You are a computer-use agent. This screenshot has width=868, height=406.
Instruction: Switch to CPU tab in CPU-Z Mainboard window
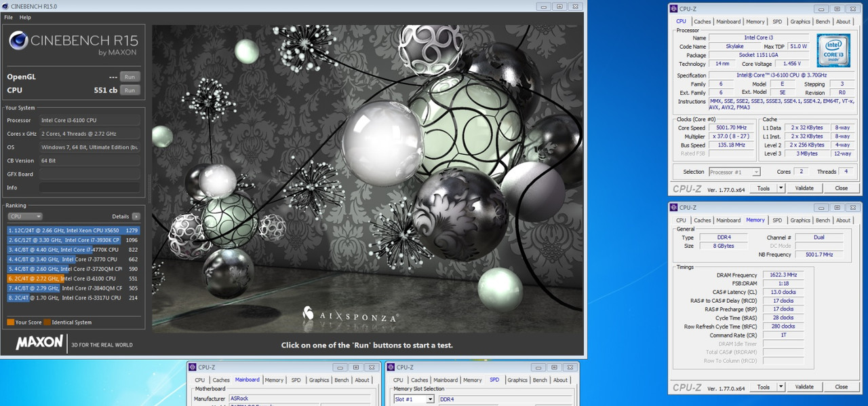[x=200, y=380]
